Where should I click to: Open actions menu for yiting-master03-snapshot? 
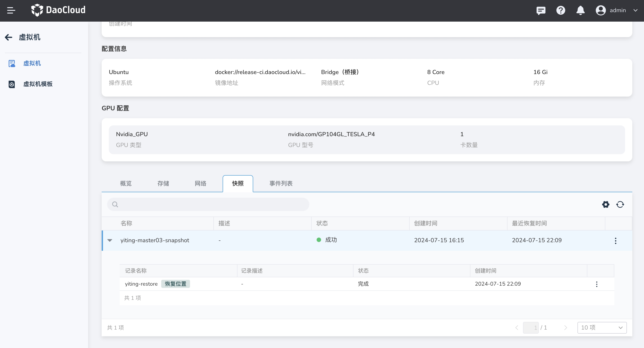click(x=615, y=240)
